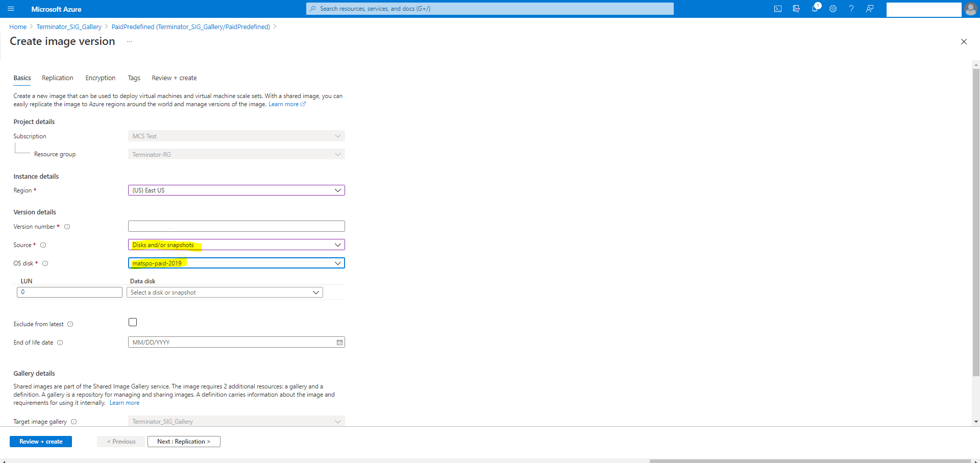This screenshot has width=980, height=463.
Task: Open the portal hamburger menu
Action: [x=11, y=9]
